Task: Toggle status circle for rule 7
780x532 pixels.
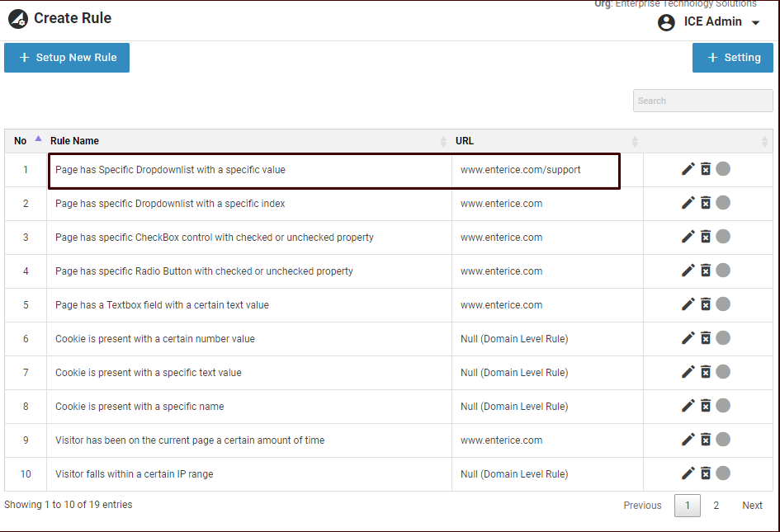Action: click(723, 372)
